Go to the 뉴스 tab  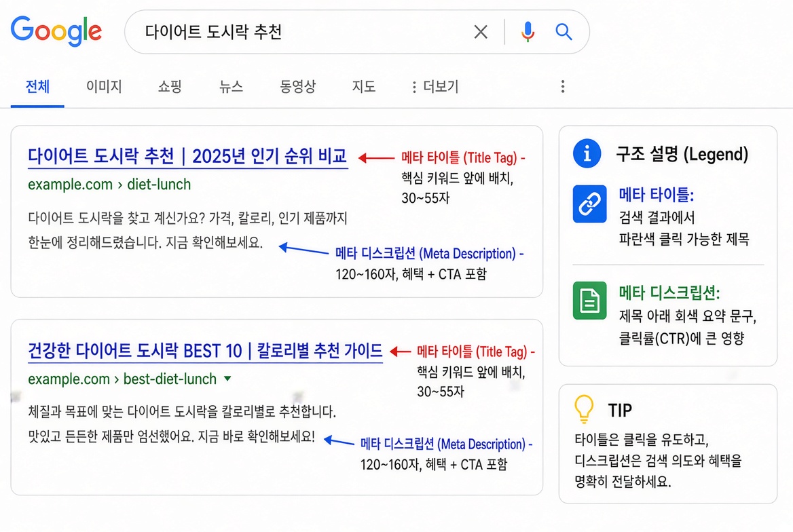pyautogui.click(x=231, y=86)
